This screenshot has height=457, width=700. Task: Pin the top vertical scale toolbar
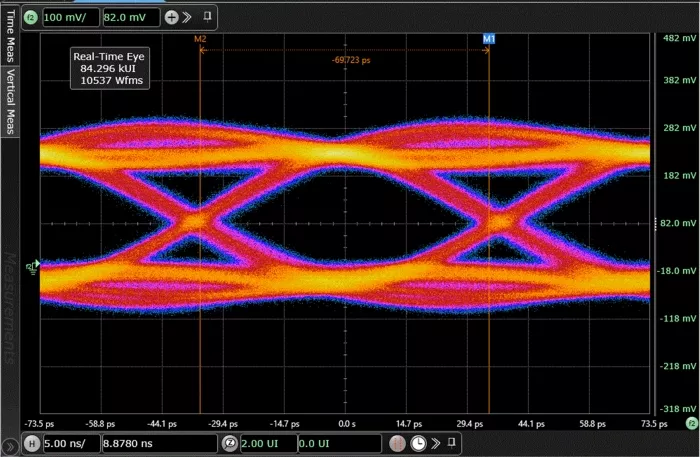[206, 17]
